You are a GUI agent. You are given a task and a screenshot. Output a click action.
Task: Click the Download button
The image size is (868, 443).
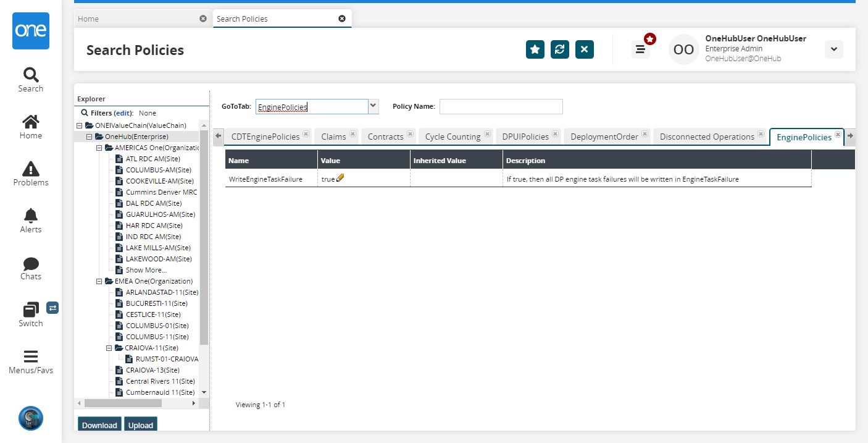[99, 425]
